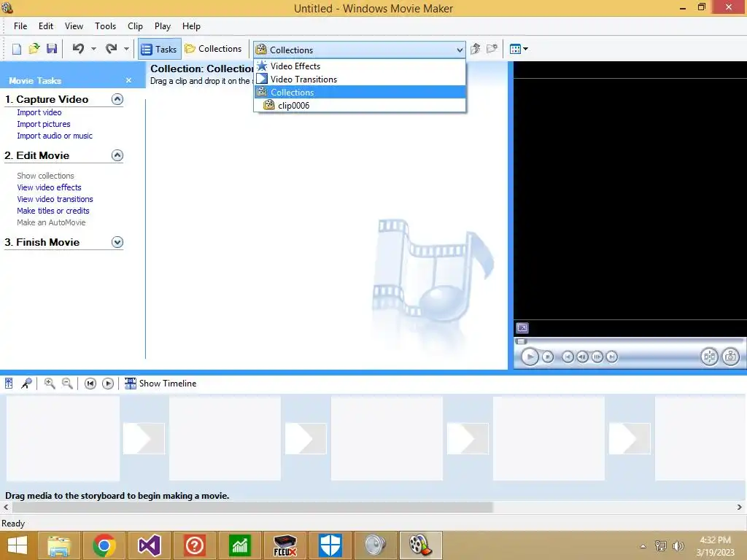Choose clip0006 collection in the list
Image resolution: width=747 pixels, height=560 pixels.
360,105
